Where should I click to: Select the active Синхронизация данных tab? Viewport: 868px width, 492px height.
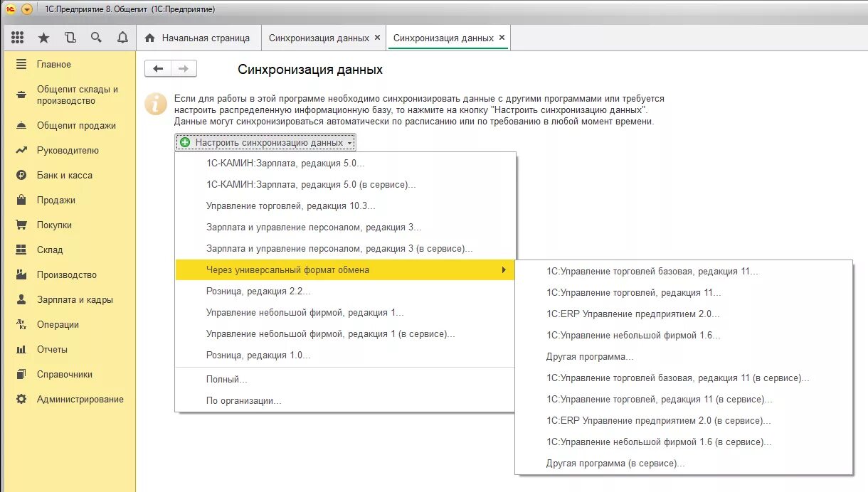pyautogui.click(x=443, y=38)
